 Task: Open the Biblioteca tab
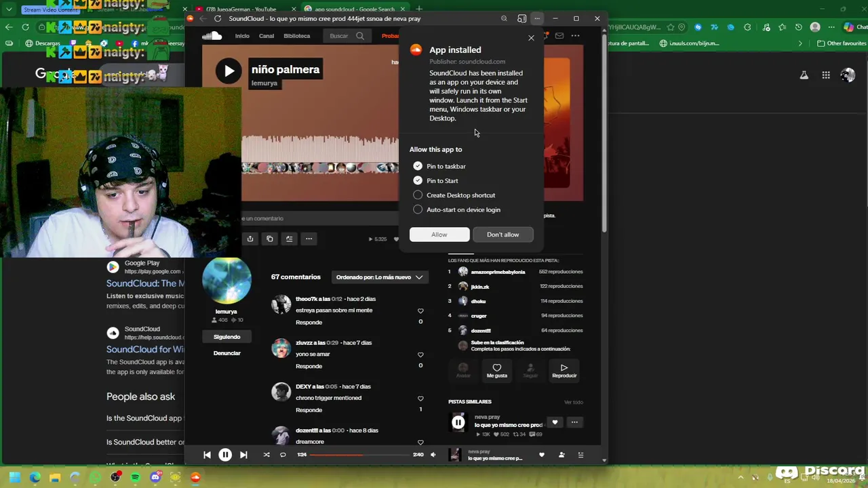point(297,36)
